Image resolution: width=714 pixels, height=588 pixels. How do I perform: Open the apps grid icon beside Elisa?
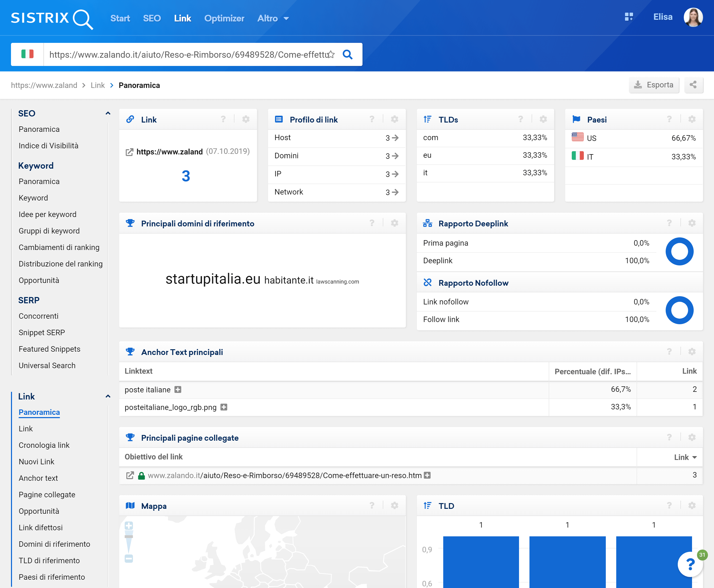click(x=629, y=17)
